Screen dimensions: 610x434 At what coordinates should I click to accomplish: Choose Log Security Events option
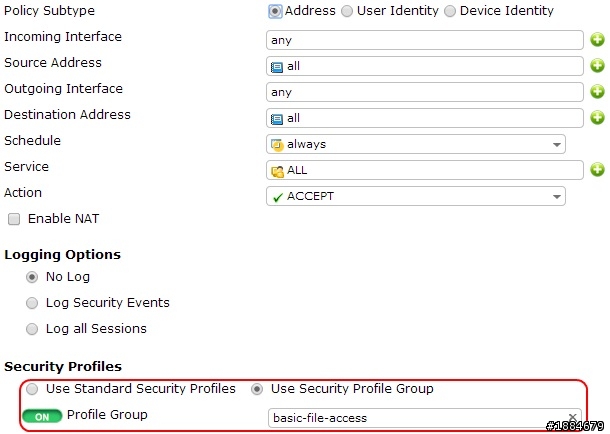coord(32,303)
